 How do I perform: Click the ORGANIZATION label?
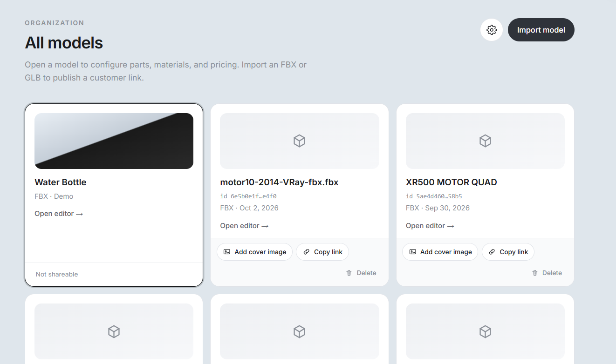pos(55,23)
